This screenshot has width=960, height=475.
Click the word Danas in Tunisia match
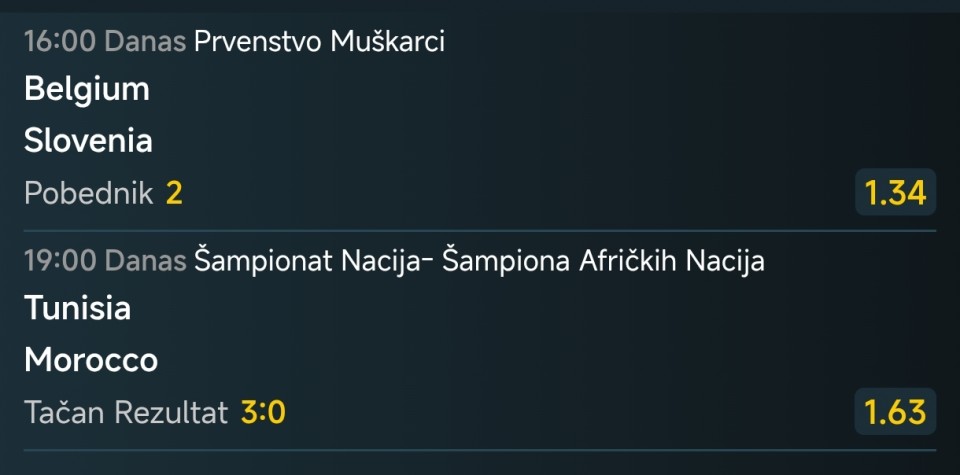[x=146, y=262]
